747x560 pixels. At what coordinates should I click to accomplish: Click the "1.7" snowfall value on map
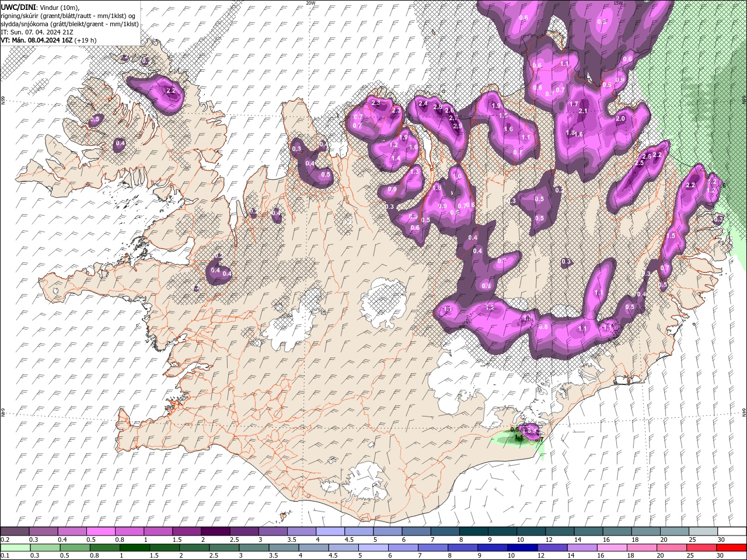pos(574,104)
